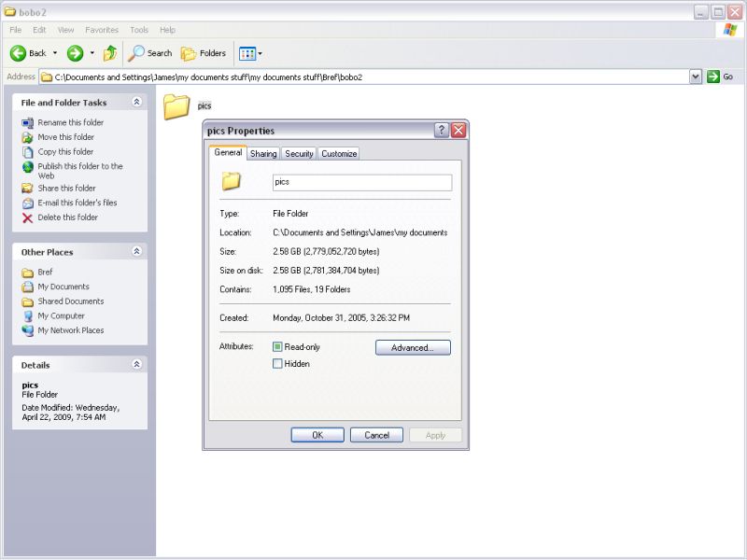Expand the Address bar dropdown
Image resolution: width=747 pixels, height=560 pixels.
coord(696,77)
